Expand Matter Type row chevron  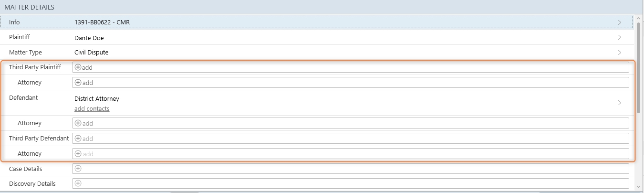[620, 53]
